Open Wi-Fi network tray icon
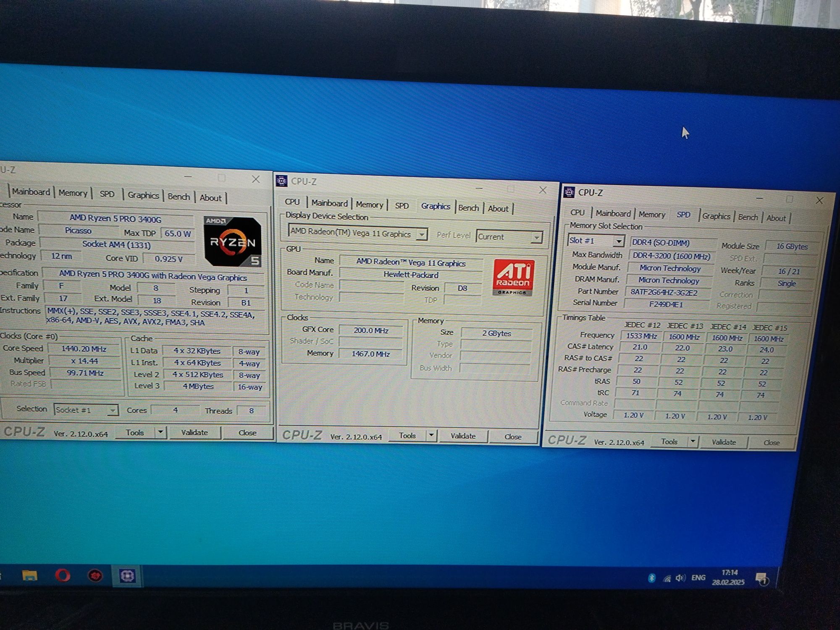Viewport: 840px width, 630px height. point(667,579)
